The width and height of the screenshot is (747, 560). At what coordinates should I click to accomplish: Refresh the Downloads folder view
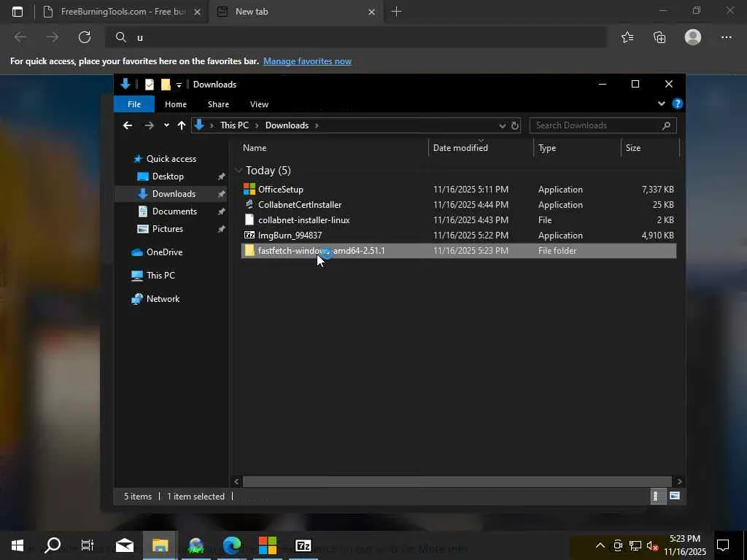[x=514, y=125]
